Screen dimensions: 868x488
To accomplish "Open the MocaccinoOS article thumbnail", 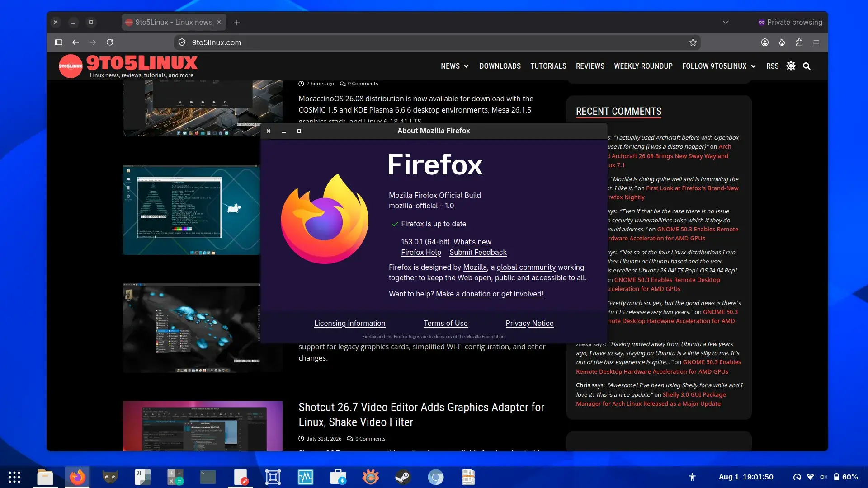I will (203, 108).
